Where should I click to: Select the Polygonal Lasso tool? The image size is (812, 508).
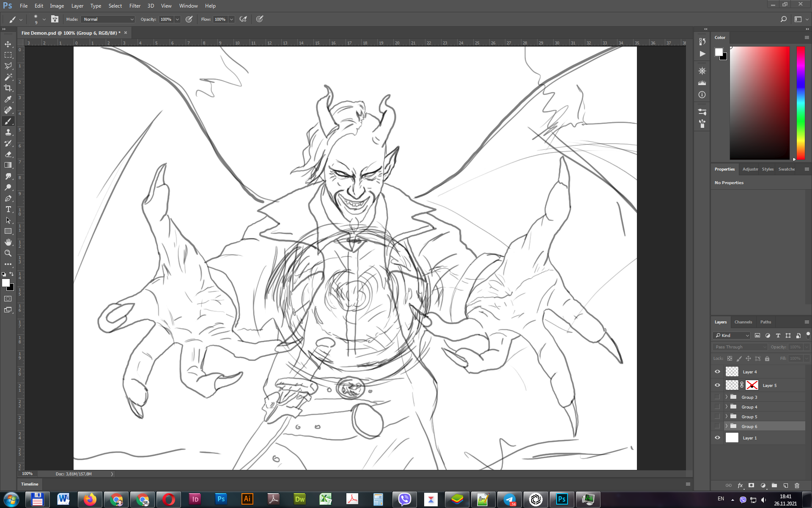tap(8, 66)
